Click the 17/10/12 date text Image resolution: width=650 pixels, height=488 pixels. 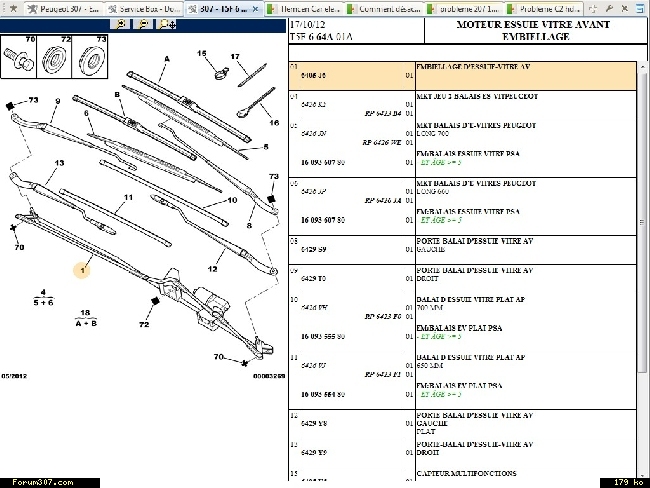pyautogui.click(x=308, y=24)
